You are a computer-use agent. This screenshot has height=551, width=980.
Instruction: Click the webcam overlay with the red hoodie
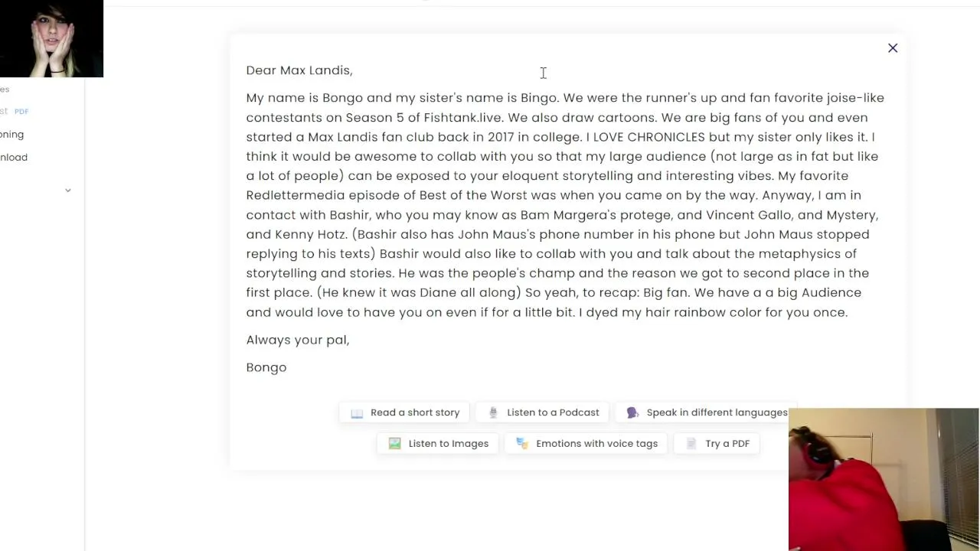tap(884, 479)
